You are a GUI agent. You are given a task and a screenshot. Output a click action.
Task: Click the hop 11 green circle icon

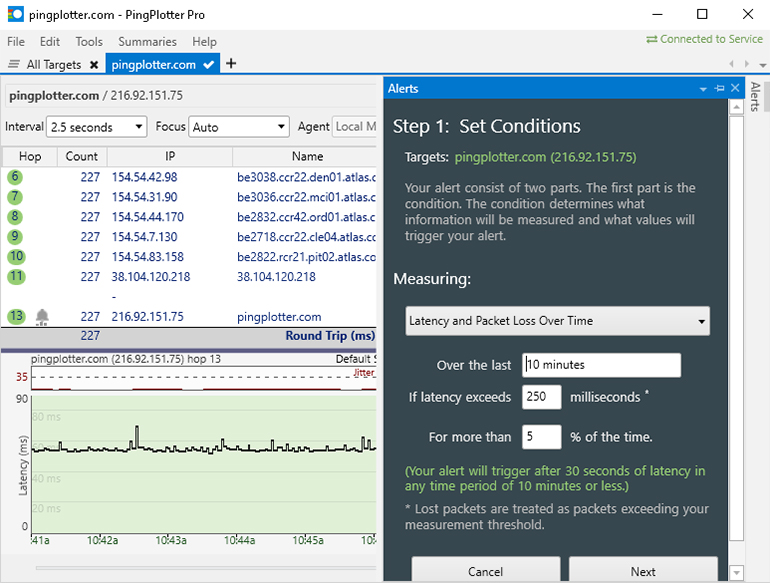(15, 277)
